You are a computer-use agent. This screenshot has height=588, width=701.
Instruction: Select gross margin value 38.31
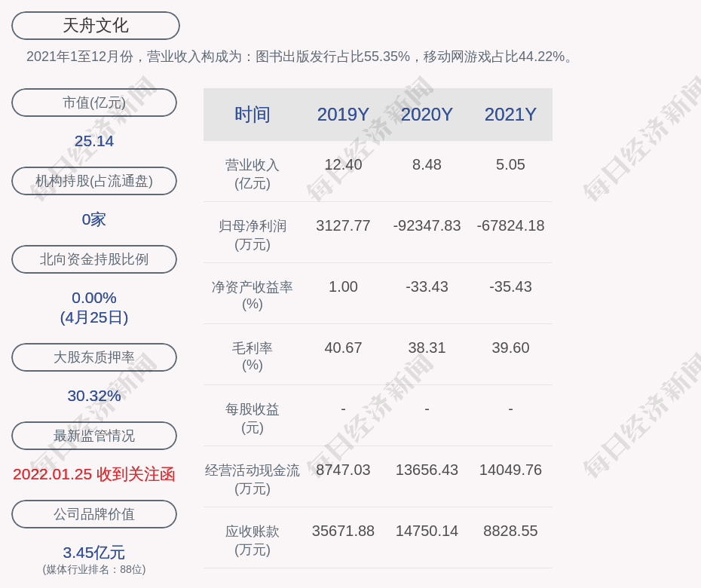coord(427,348)
